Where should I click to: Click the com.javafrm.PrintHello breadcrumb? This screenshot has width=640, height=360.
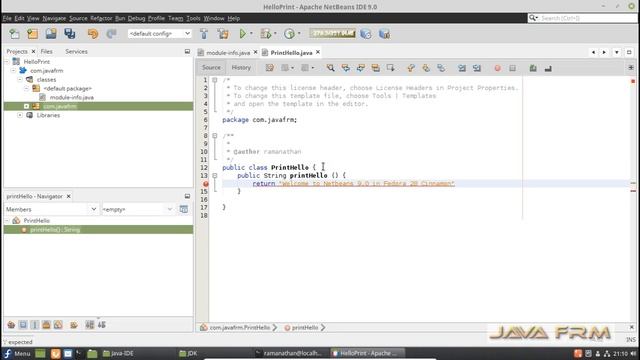pyautogui.click(x=240, y=328)
